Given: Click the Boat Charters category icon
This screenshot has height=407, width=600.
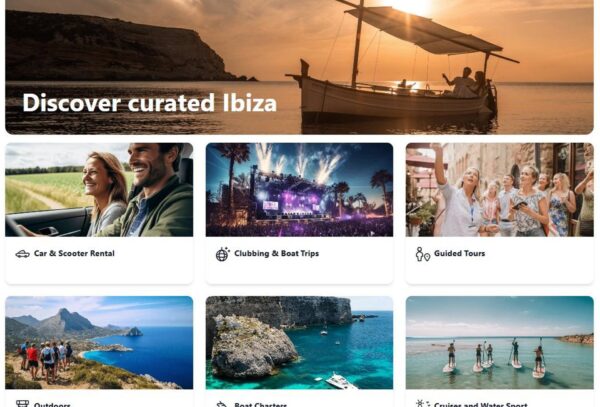Looking at the screenshot, I should click(222, 404).
